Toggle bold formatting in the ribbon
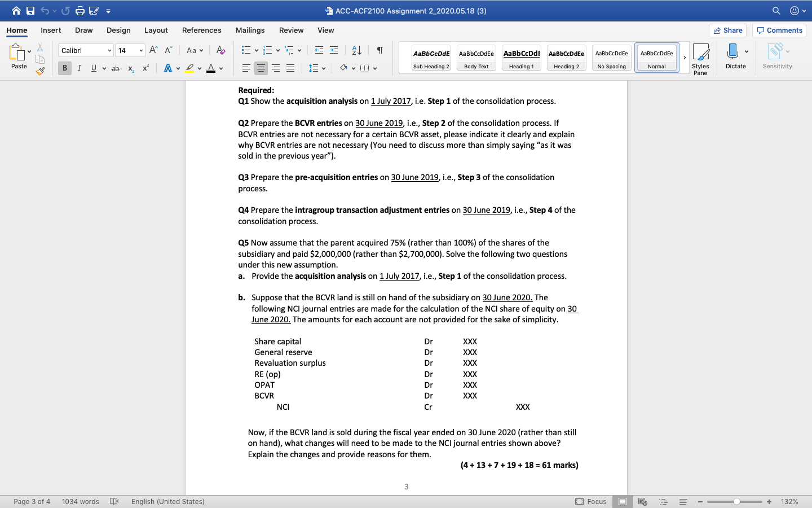This screenshot has width=812, height=508. coord(64,68)
